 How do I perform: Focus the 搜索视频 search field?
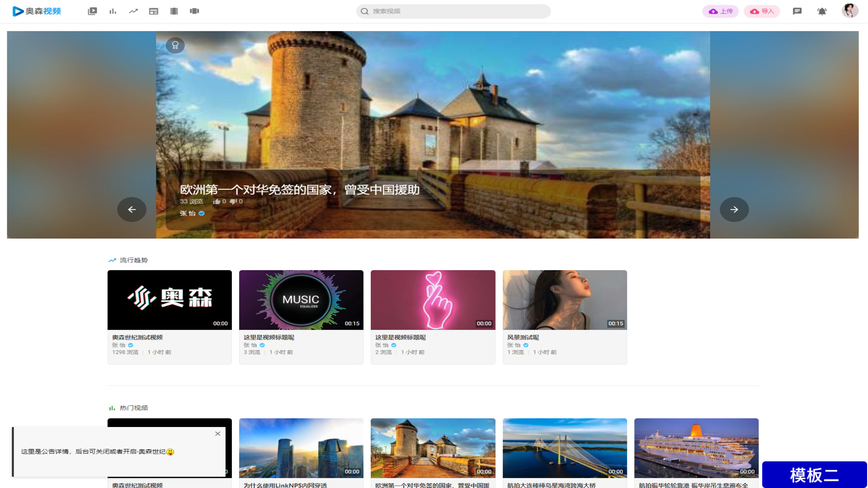click(x=457, y=11)
